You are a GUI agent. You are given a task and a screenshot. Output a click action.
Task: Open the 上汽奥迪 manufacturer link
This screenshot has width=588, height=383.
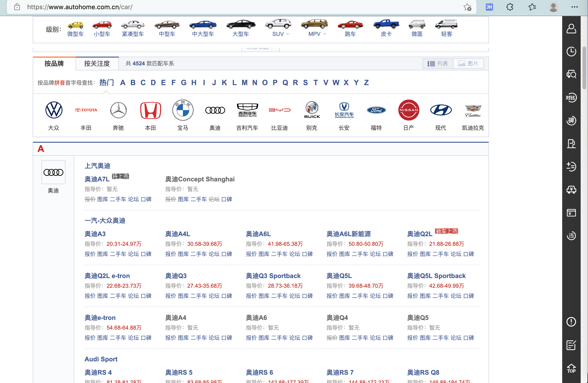97,165
